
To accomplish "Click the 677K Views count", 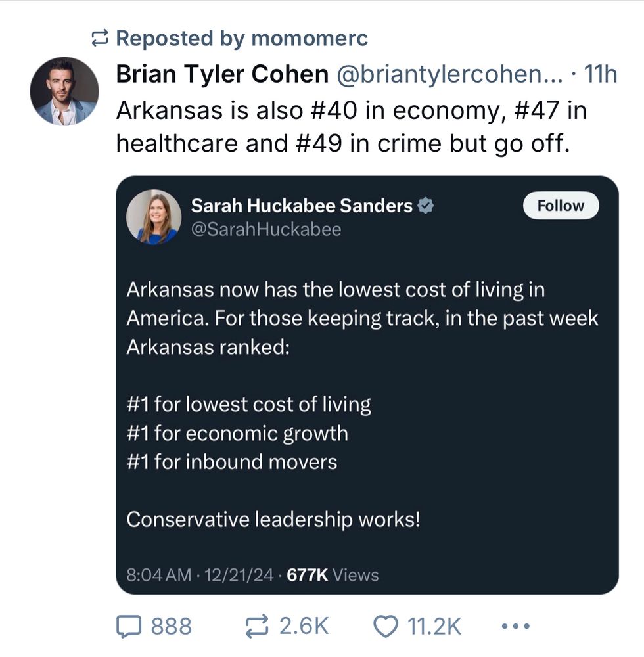I will point(333,575).
